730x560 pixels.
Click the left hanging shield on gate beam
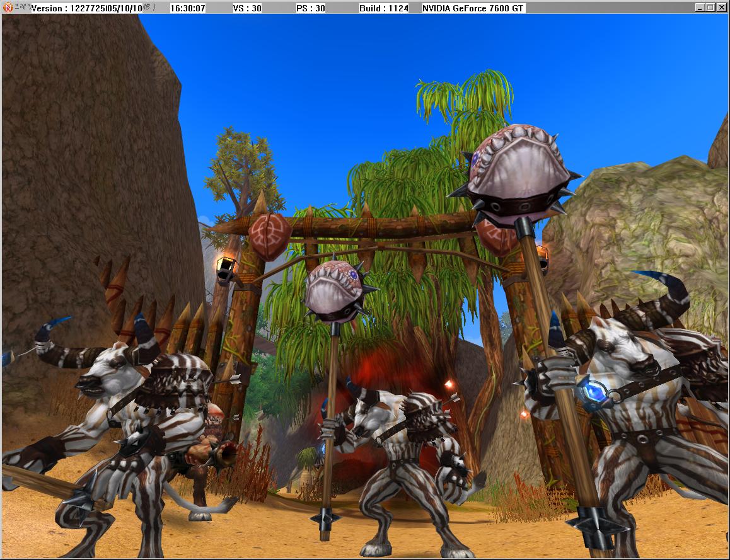click(269, 236)
